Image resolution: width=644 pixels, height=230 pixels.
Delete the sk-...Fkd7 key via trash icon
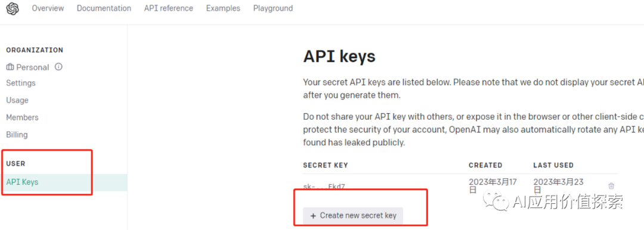pos(611,186)
